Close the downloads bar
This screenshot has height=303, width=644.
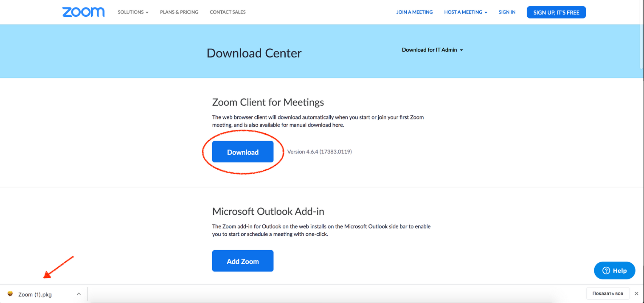[636, 294]
